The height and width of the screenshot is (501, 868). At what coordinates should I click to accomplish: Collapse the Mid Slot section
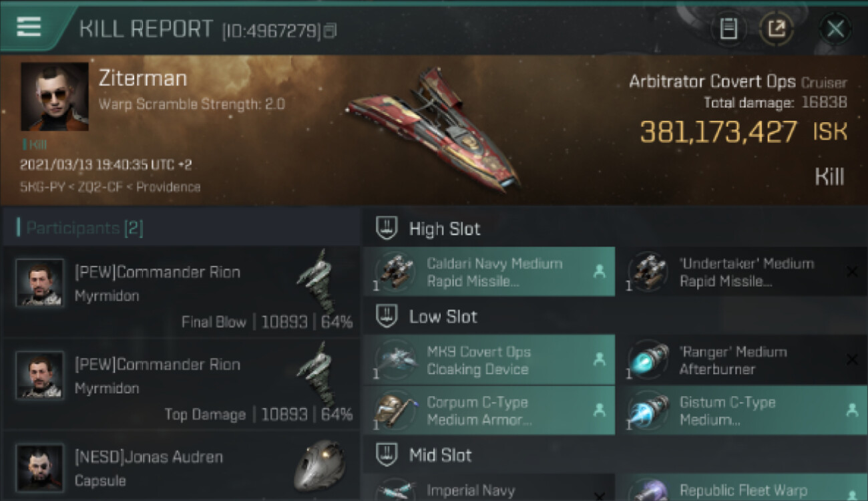pos(387,456)
